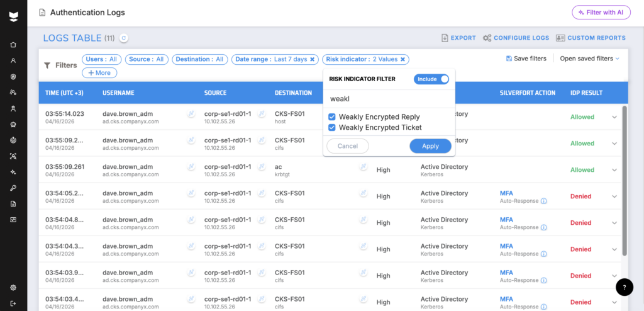Sort by the IDP RESULT column header

coord(587,93)
